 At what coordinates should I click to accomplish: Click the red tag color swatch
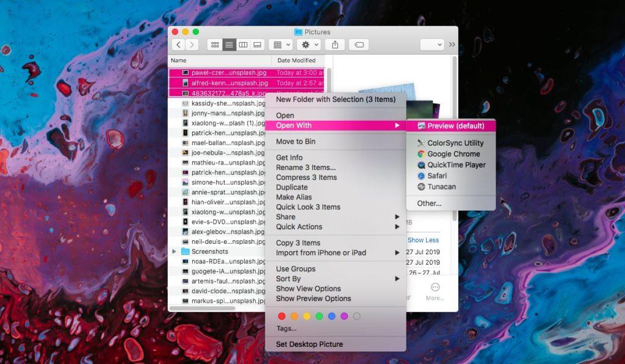click(280, 316)
